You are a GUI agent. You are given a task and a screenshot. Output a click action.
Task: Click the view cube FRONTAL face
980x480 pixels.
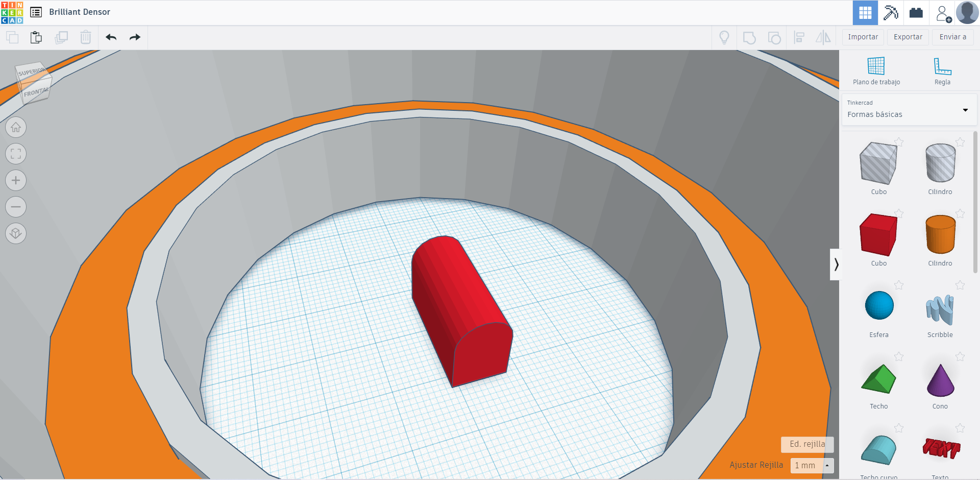(x=36, y=92)
